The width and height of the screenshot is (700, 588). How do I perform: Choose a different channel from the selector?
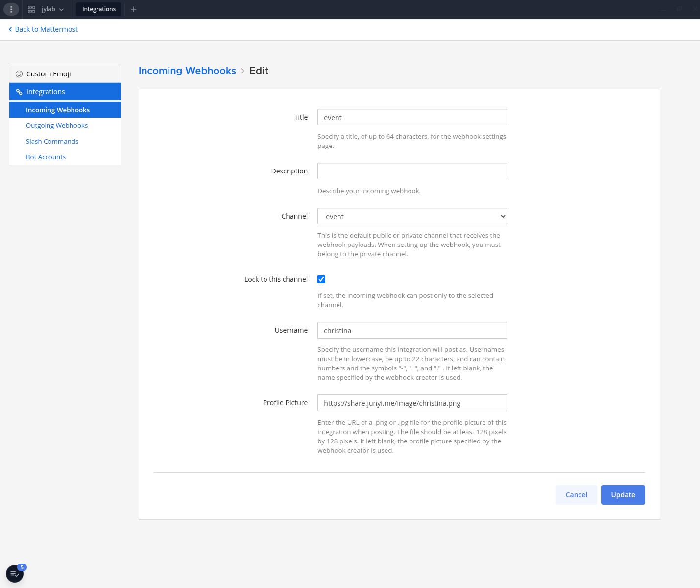click(x=412, y=216)
